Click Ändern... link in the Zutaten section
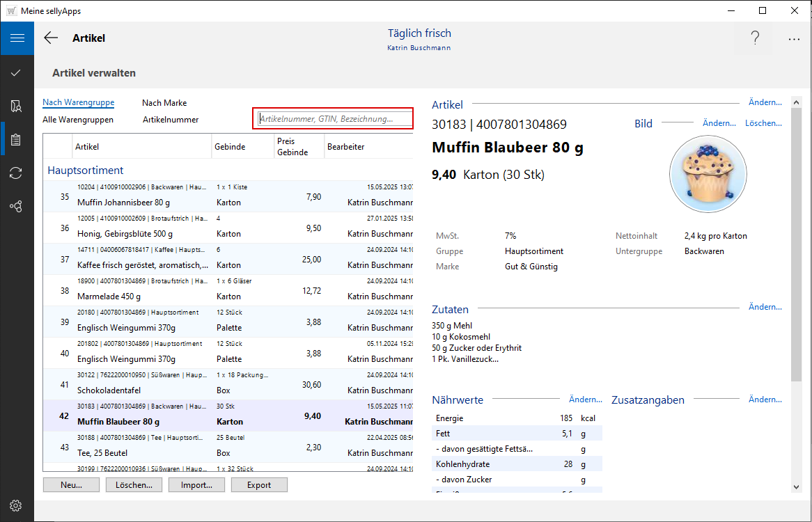The height and width of the screenshot is (522, 812). click(765, 307)
